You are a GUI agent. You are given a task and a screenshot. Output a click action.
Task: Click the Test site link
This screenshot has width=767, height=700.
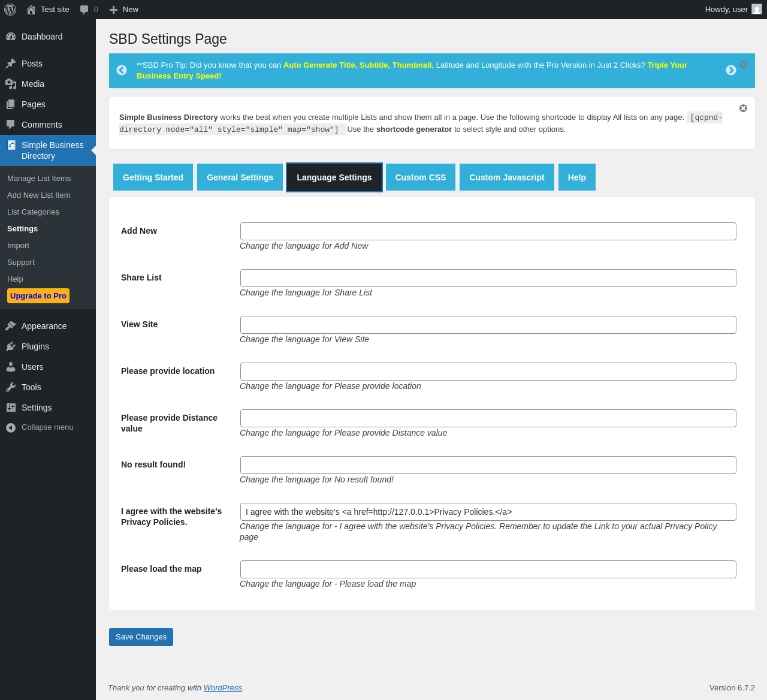(55, 10)
